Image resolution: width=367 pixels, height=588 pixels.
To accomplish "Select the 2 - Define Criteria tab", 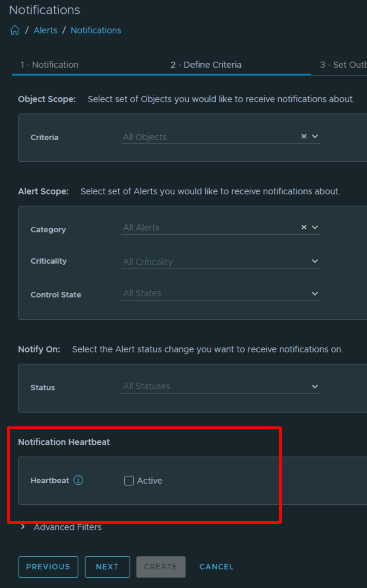I will coord(206,64).
